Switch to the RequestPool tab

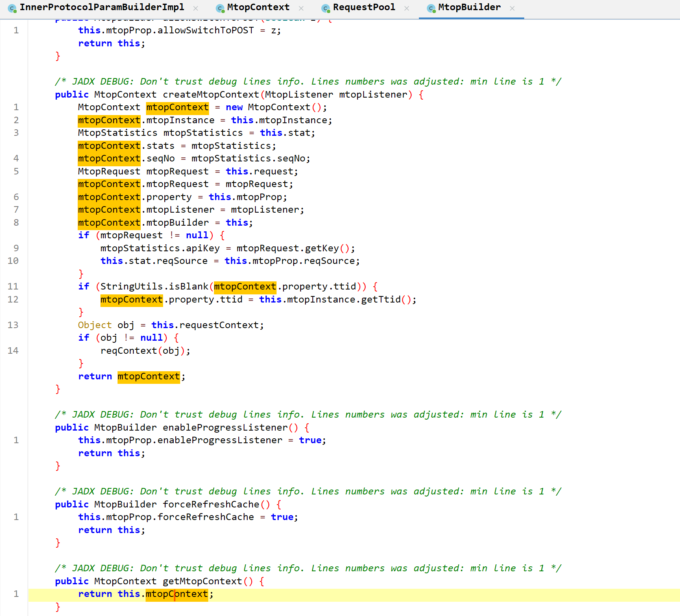(364, 7)
